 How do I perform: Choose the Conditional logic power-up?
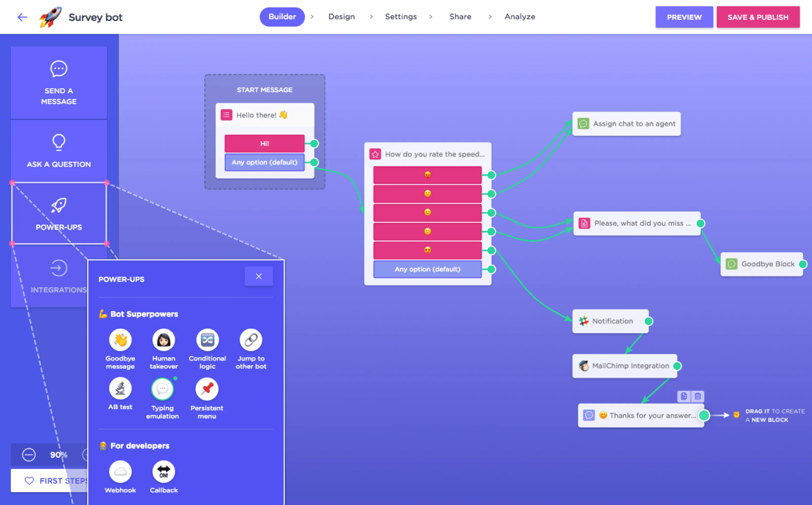click(x=207, y=349)
